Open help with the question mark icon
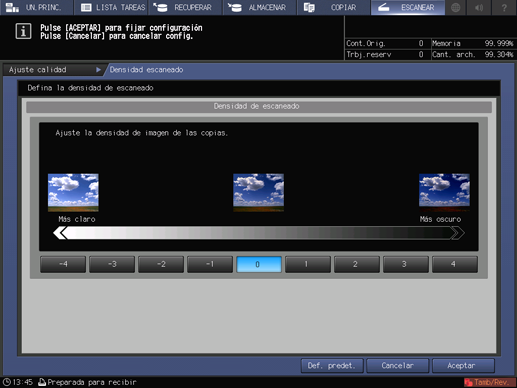Image resolution: width=517 pixels, height=388 pixels. click(504, 7)
